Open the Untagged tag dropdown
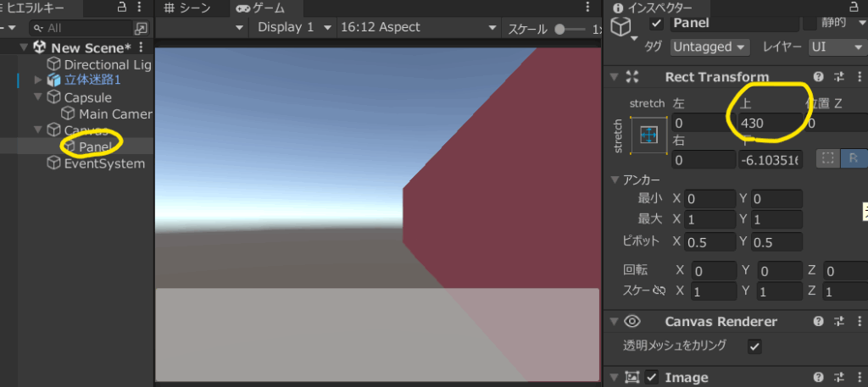The height and width of the screenshot is (387, 868). (x=710, y=47)
